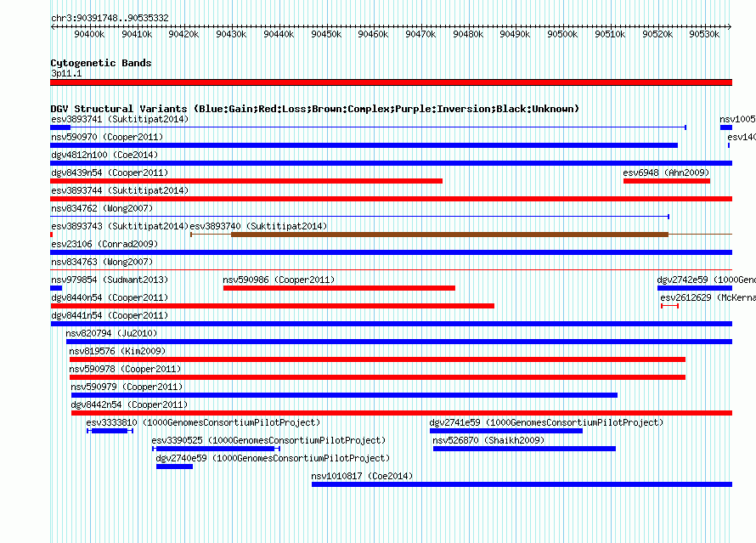Click the dgv8441n54 (Cooper2011) label
The image size is (756, 543).
(110, 315)
